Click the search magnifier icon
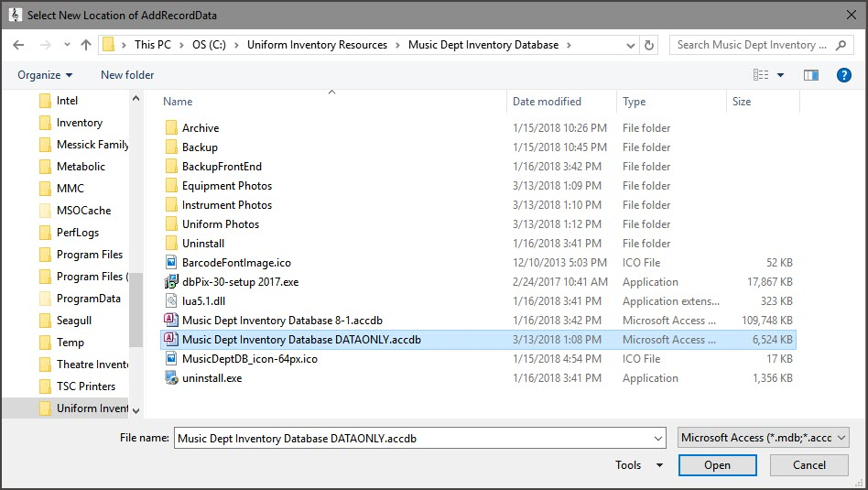The width and height of the screenshot is (868, 490). click(839, 45)
